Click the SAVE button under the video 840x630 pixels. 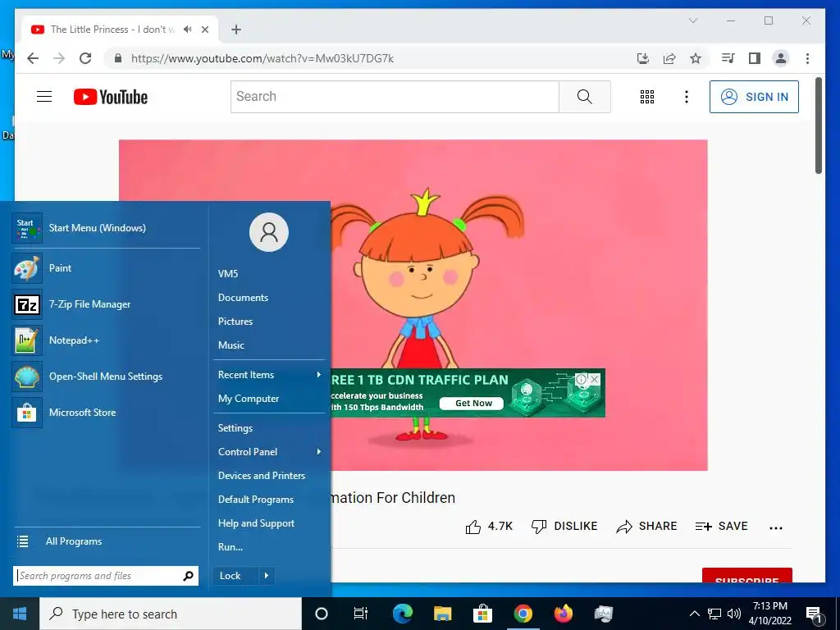[x=721, y=527]
